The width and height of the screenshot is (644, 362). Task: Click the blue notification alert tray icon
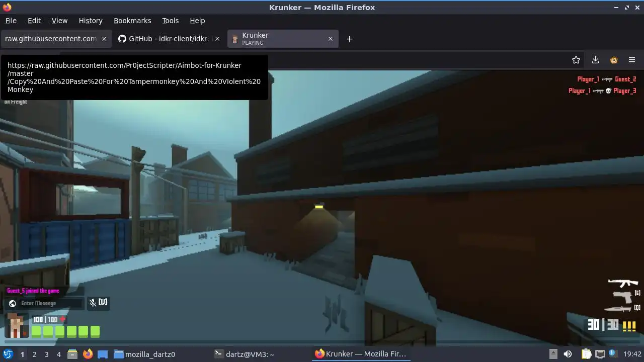pyautogui.click(x=613, y=353)
